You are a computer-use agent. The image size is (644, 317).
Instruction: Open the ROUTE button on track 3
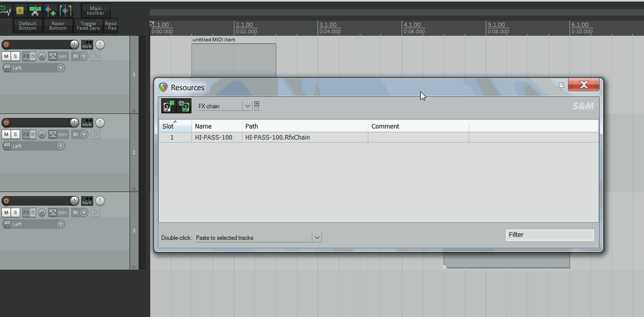point(87,201)
